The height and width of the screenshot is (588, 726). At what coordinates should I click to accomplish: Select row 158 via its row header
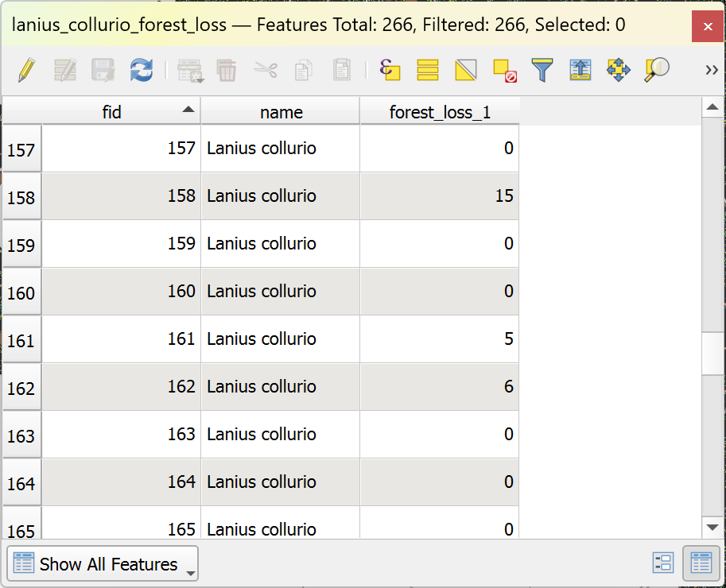pyautogui.click(x=21, y=196)
